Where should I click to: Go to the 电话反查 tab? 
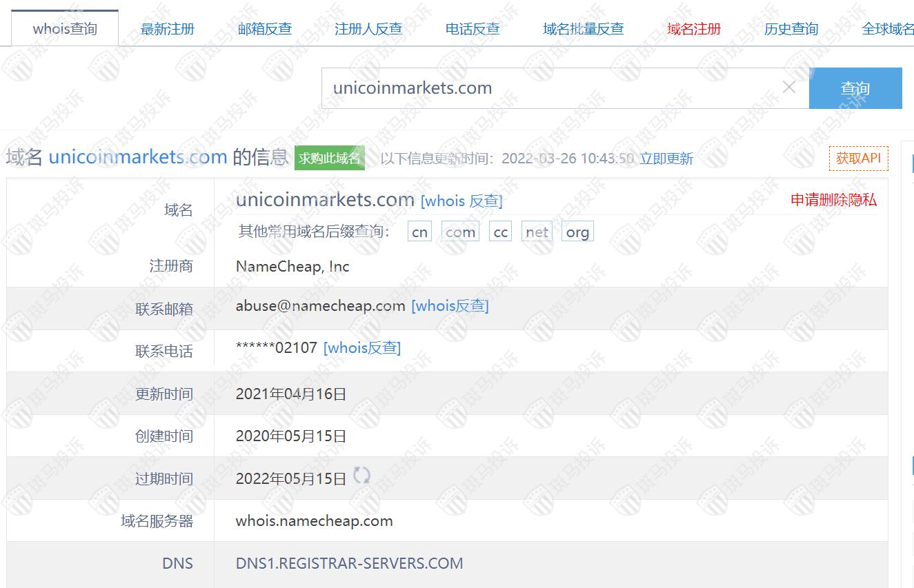coord(473,29)
